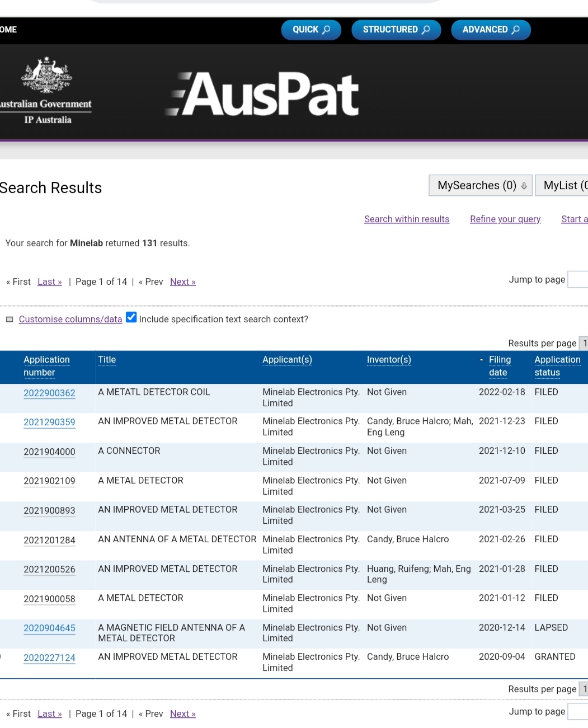The width and height of the screenshot is (588, 728).
Task: Click the AusPat logo
Action: tap(263, 94)
